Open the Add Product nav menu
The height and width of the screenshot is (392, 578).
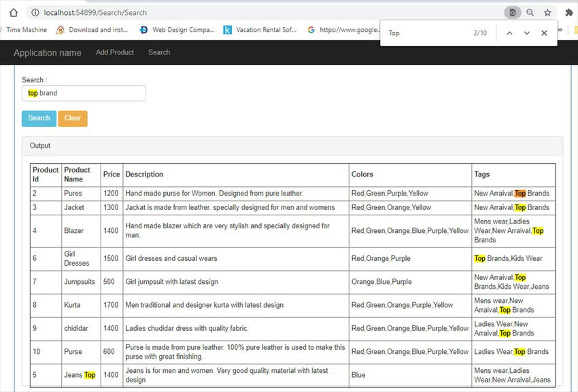point(115,52)
